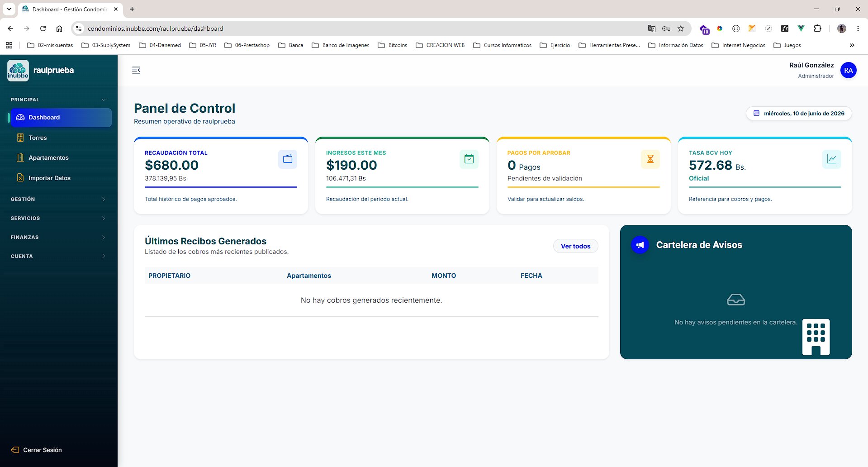The width and height of the screenshot is (868, 467).
Task: Click the inubbe logo
Action: click(x=18, y=71)
